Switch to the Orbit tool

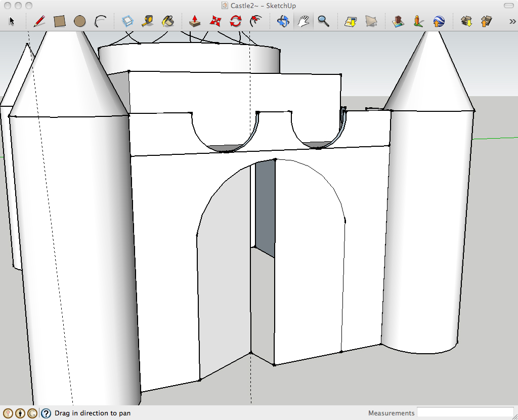(283, 21)
